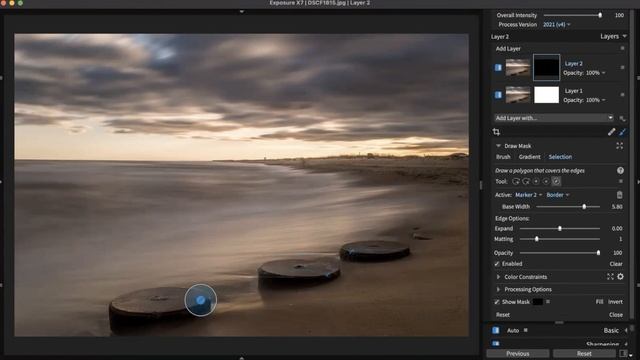The height and width of the screenshot is (360, 640).
Task: Delete active Marker 2 with trash icon
Action: (620, 195)
